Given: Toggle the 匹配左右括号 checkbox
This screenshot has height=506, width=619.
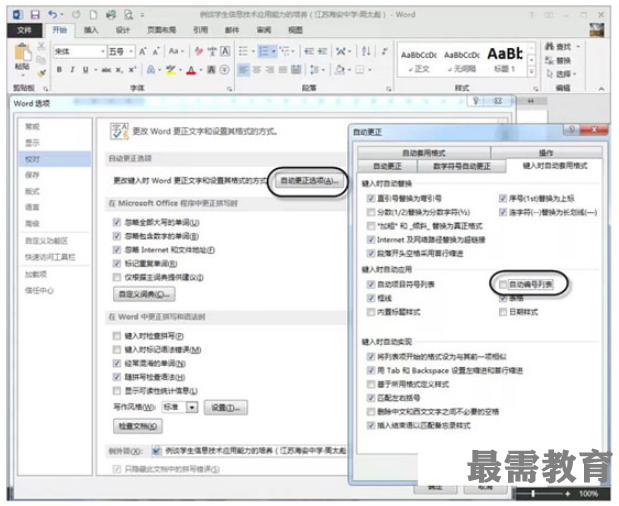Looking at the screenshot, I should (x=371, y=398).
